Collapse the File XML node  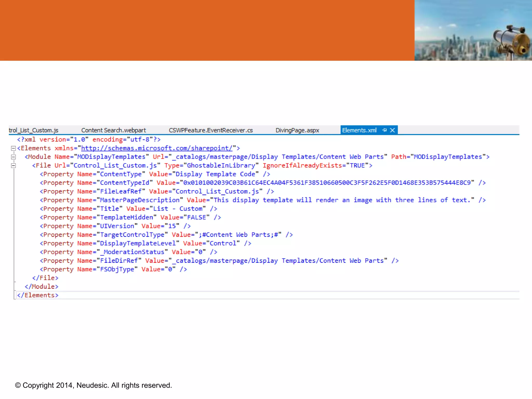(13, 165)
